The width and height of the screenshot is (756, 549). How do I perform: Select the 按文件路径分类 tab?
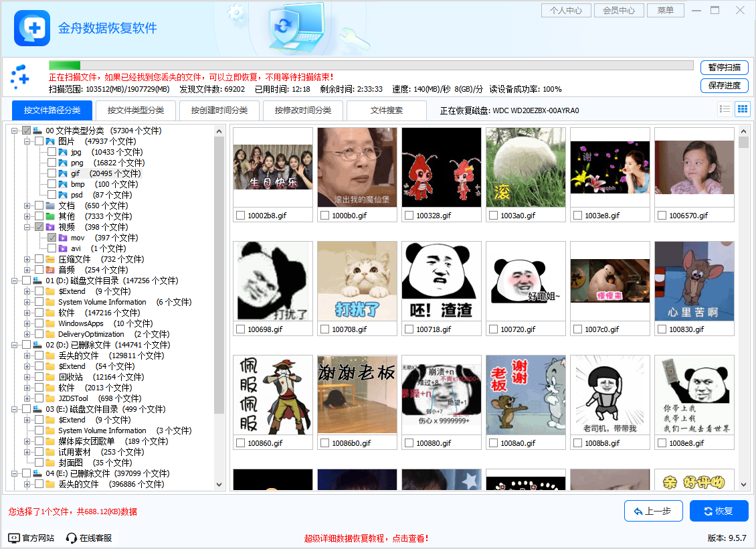pos(52,110)
